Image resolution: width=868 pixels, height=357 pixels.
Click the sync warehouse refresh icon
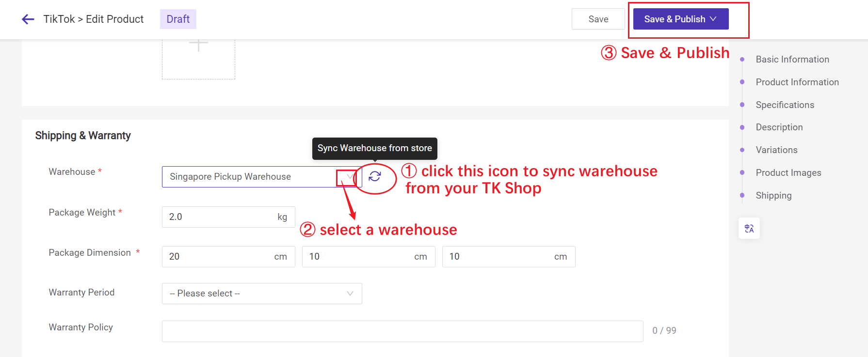tap(375, 177)
